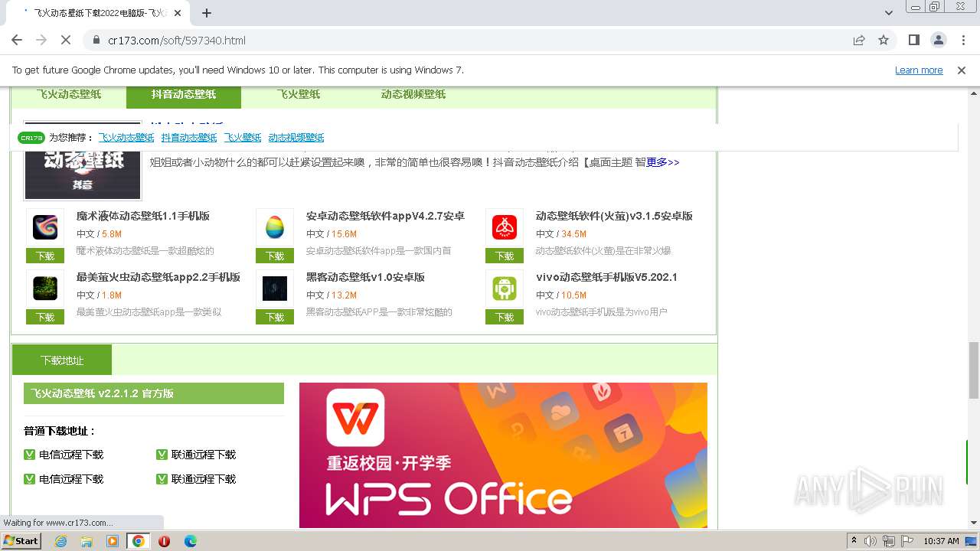Download 最美萤火虫动态壁纸app with 下载 button

coord(45,317)
